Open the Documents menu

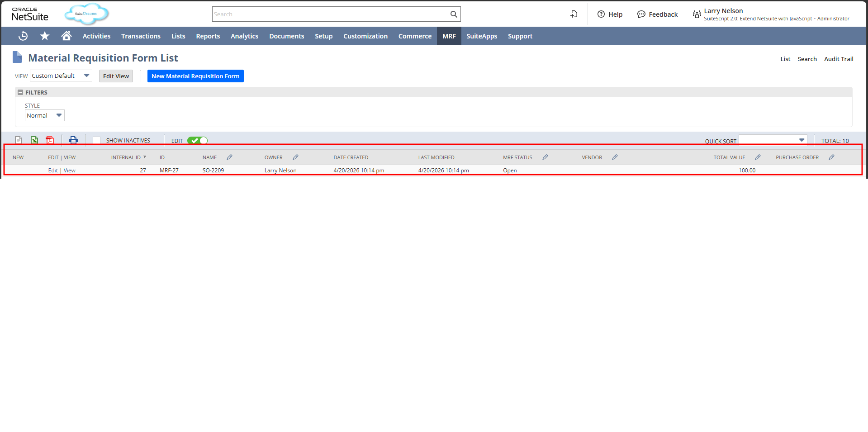click(287, 36)
